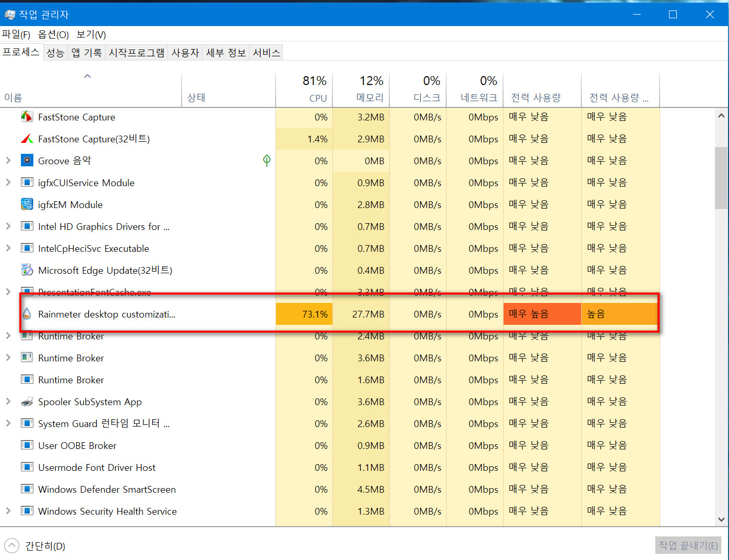Click the green leaf status icon

pyautogui.click(x=267, y=161)
